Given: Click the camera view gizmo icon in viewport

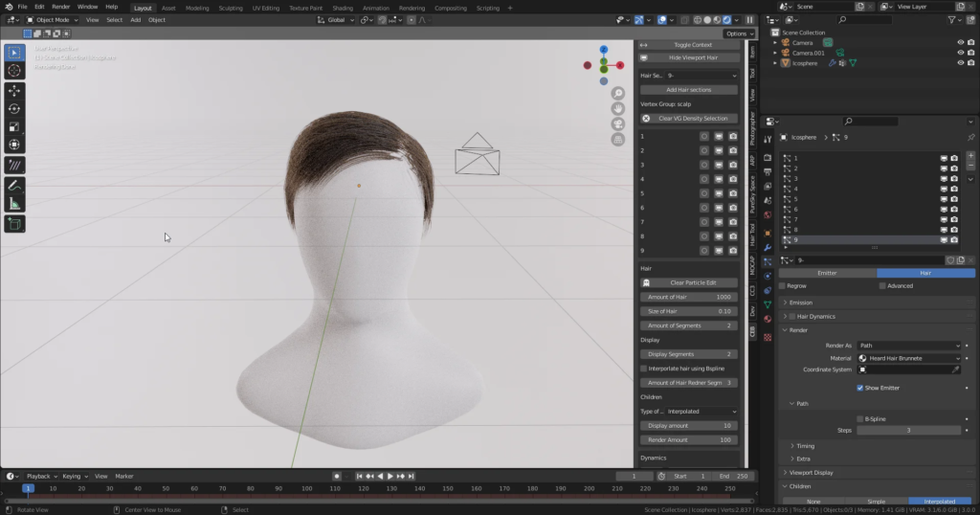Looking at the screenshot, I should click(x=618, y=123).
